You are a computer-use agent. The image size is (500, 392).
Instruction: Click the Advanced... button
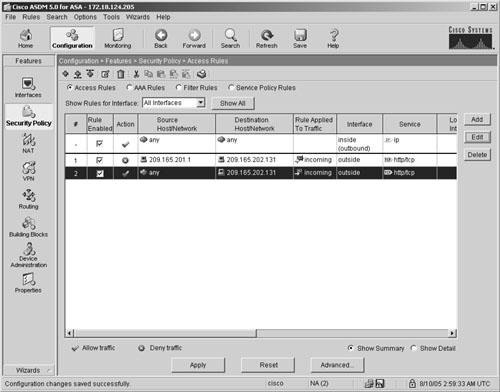tap(337, 365)
